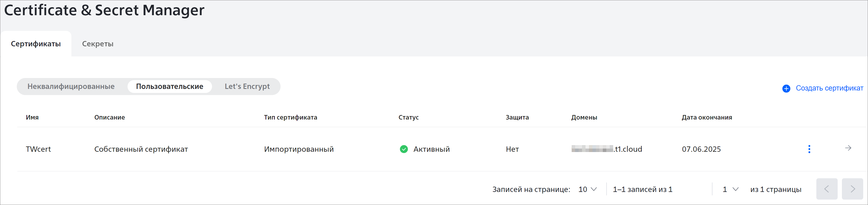Click the Статус column header
The image size is (868, 205).
point(408,117)
